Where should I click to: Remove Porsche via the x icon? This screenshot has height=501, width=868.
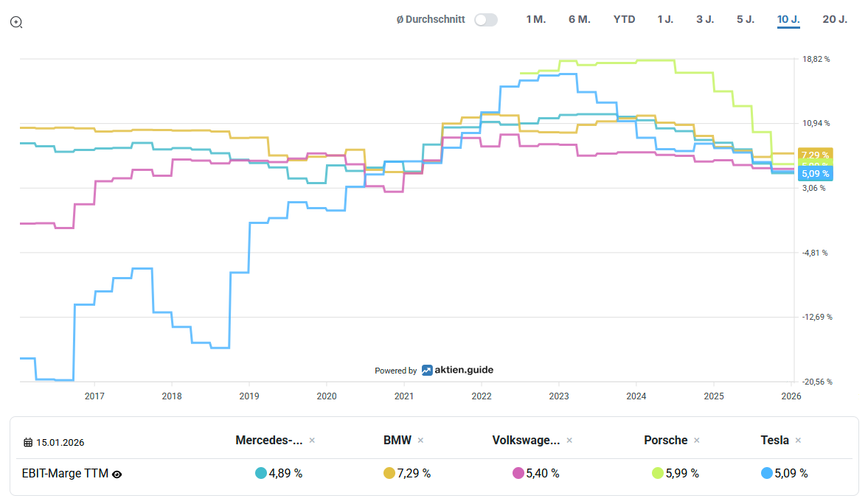[697, 440]
